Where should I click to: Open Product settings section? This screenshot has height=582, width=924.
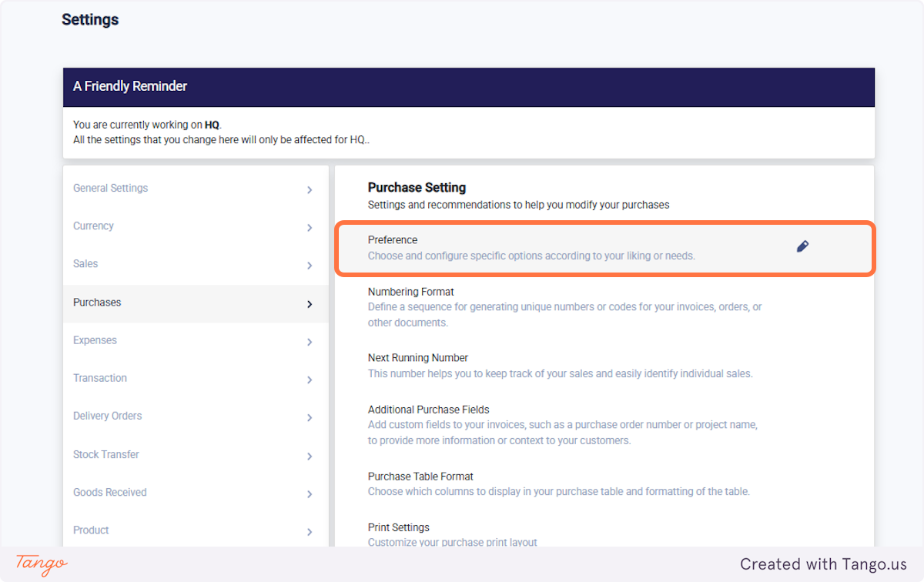pyautogui.click(x=196, y=530)
